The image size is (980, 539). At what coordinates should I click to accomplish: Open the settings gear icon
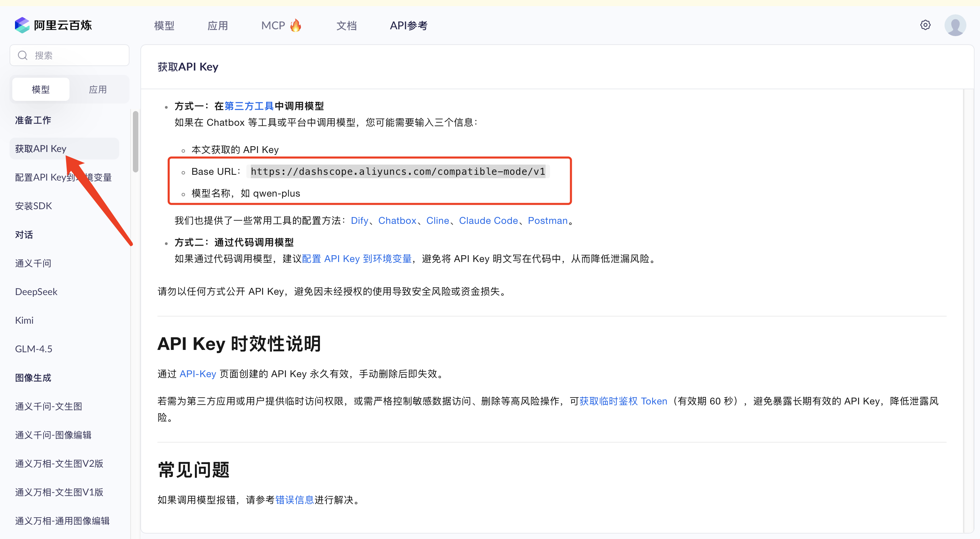[925, 25]
